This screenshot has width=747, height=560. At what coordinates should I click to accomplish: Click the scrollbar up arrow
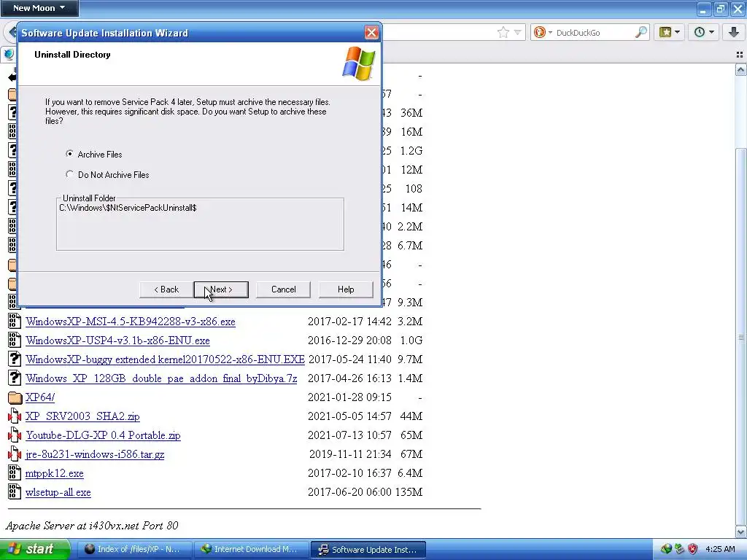tap(741, 71)
